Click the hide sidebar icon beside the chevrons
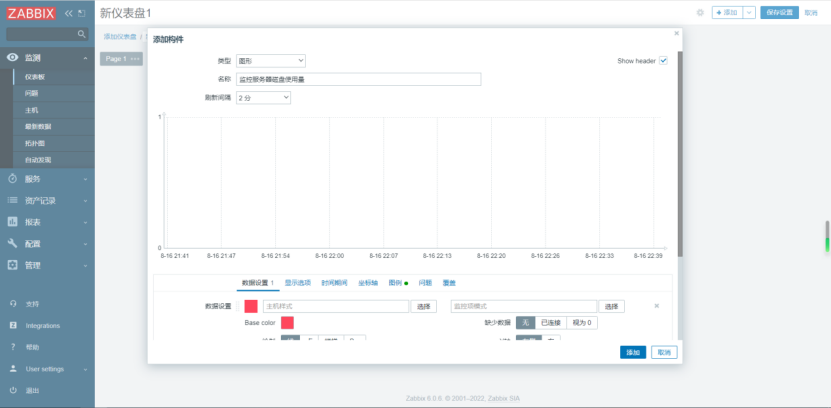This screenshot has width=831, height=408. click(81, 13)
